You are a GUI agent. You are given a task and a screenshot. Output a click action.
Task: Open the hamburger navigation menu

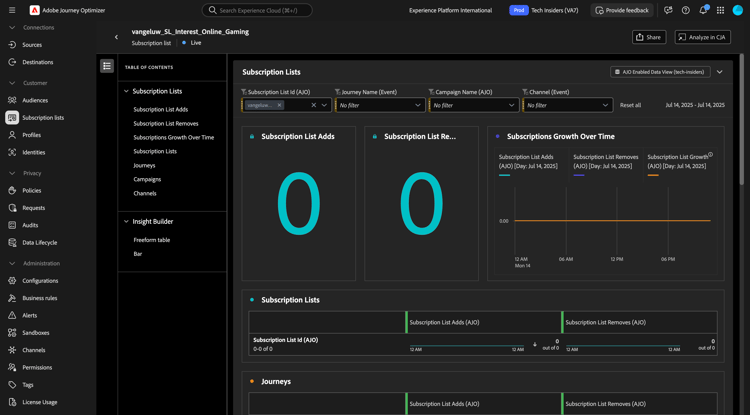click(12, 10)
